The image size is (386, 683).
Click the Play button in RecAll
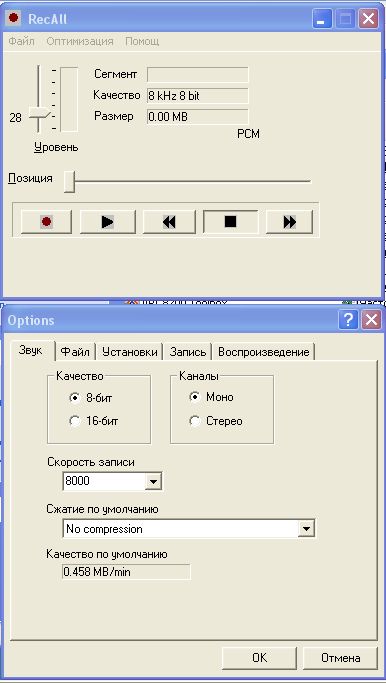(x=108, y=222)
